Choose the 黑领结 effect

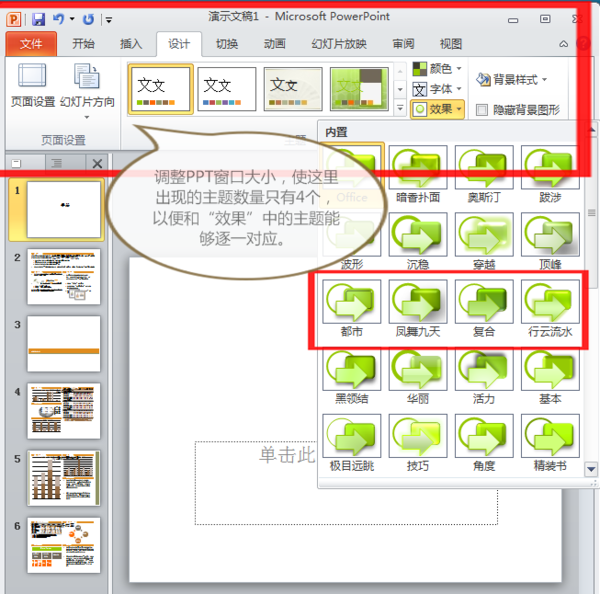[352, 376]
